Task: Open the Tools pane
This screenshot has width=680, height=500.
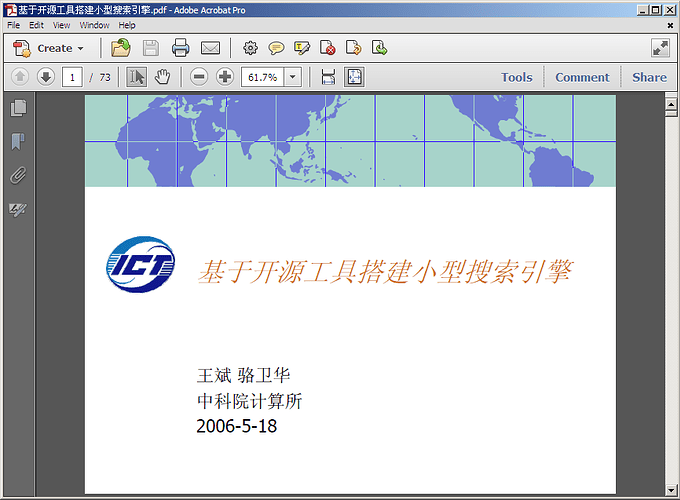Action: click(517, 77)
